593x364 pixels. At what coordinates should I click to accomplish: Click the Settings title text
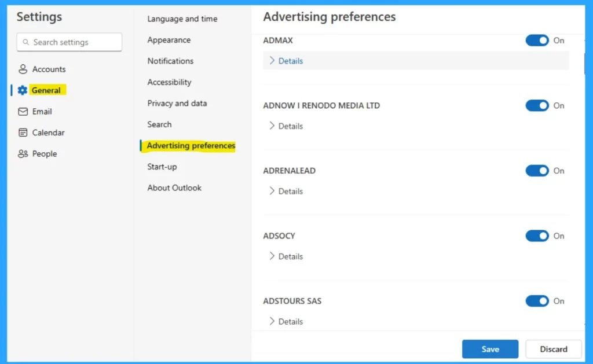(x=39, y=17)
